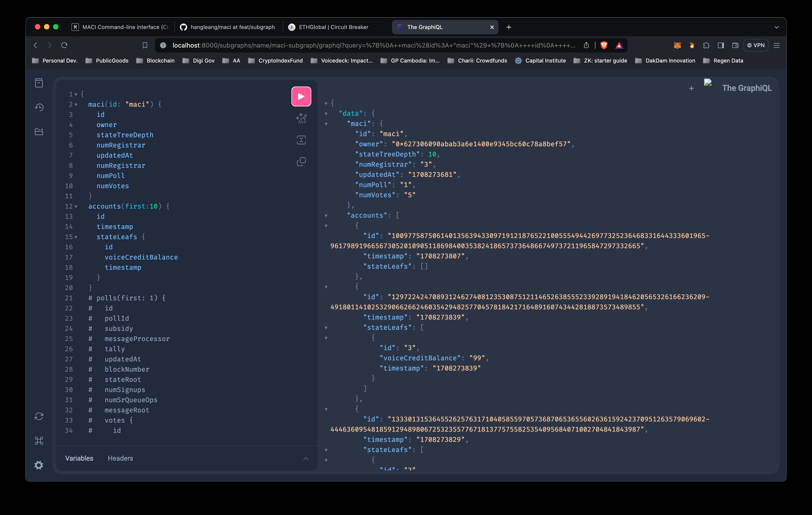812x515 pixels.
Task: Open the Extensions puzzle menu
Action: click(x=706, y=45)
